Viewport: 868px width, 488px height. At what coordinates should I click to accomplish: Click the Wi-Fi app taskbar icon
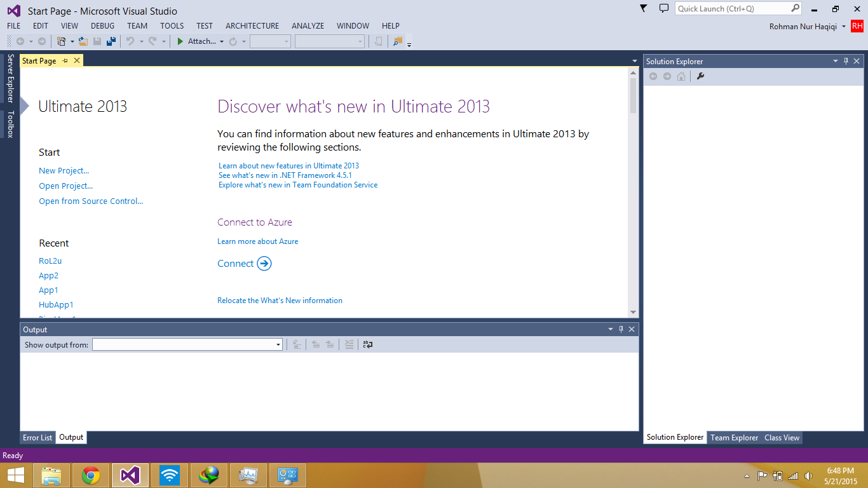170,475
